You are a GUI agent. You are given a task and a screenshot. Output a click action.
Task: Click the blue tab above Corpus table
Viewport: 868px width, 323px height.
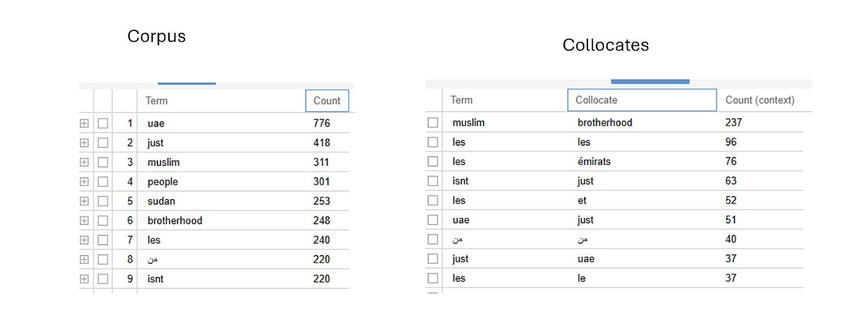click(187, 82)
